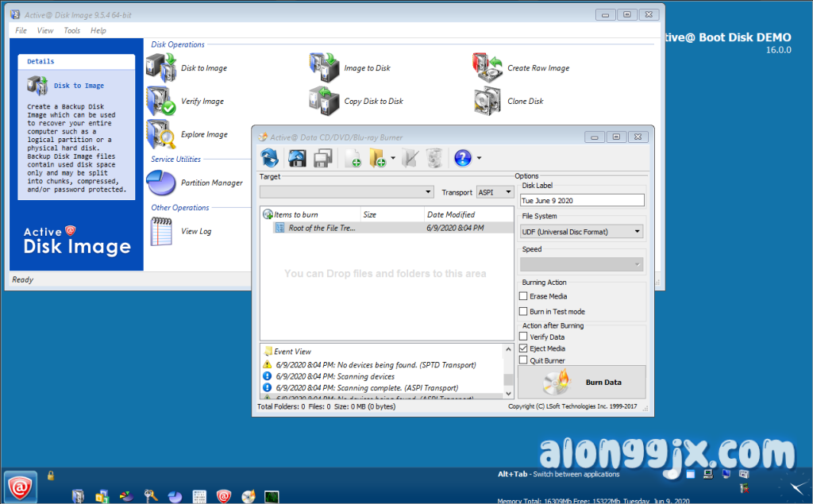The height and width of the screenshot is (504, 813).
Task: Click the blue help question mark icon
Action: coord(463,158)
